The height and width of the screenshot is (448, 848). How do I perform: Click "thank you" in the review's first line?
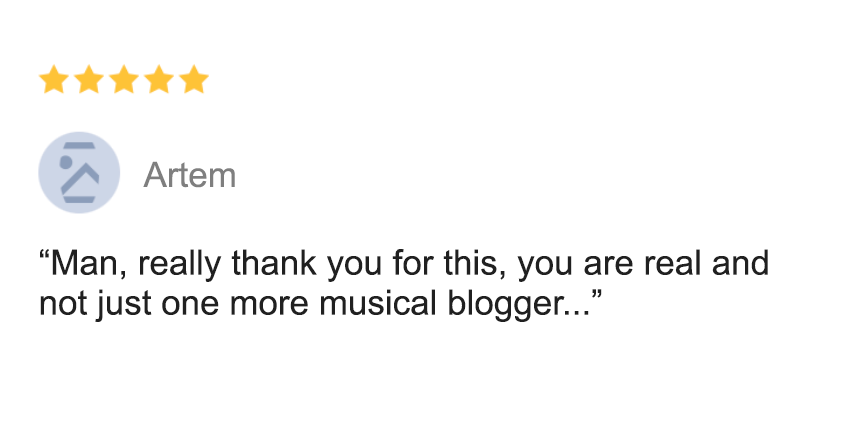307,264
